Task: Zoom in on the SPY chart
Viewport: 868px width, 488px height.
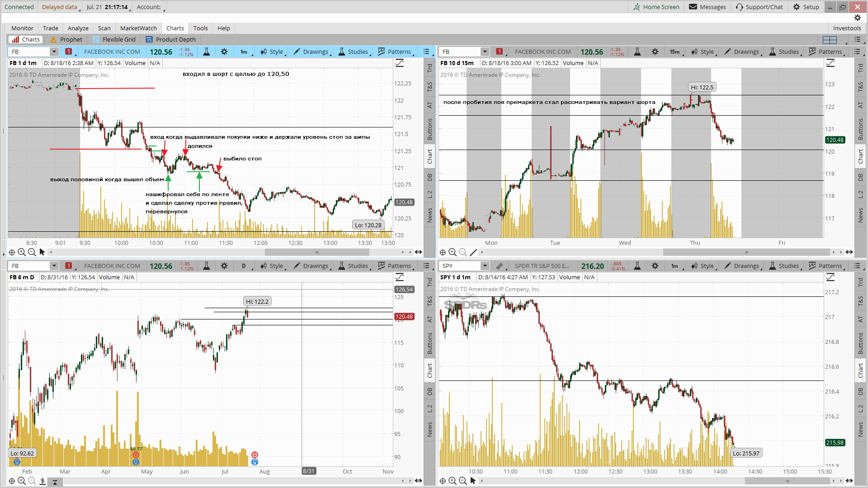Action: (x=453, y=481)
